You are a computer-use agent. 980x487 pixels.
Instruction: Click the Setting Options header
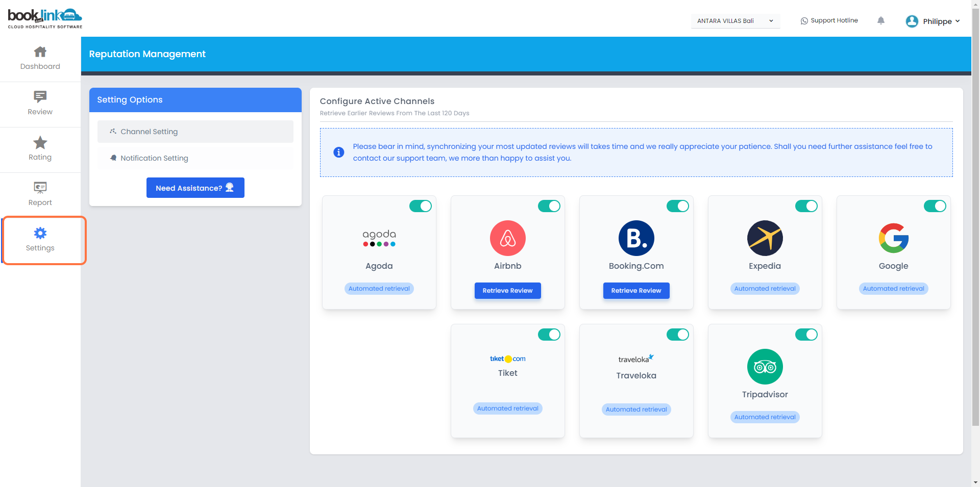195,100
